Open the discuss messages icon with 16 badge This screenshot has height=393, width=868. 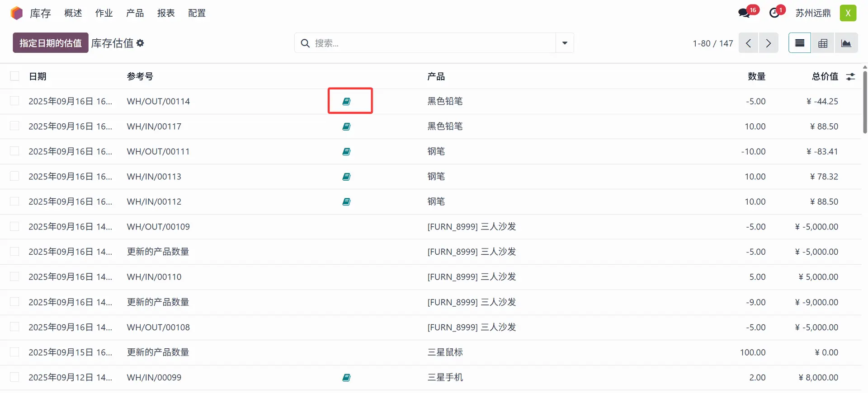(x=744, y=13)
